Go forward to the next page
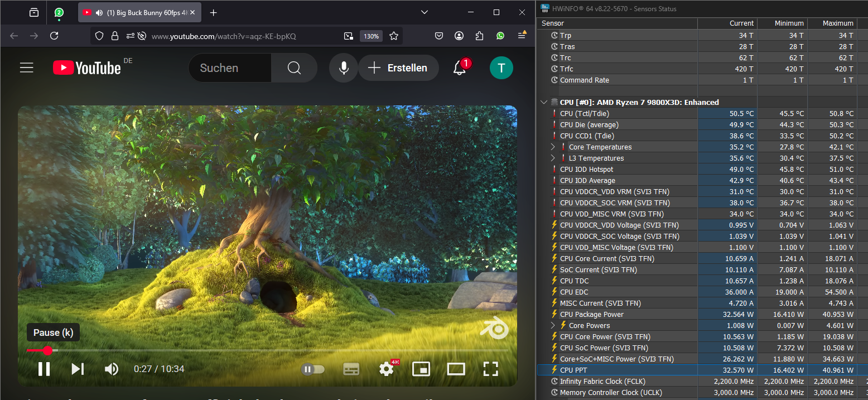Image resolution: width=868 pixels, height=400 pixels. pos(34,36)
